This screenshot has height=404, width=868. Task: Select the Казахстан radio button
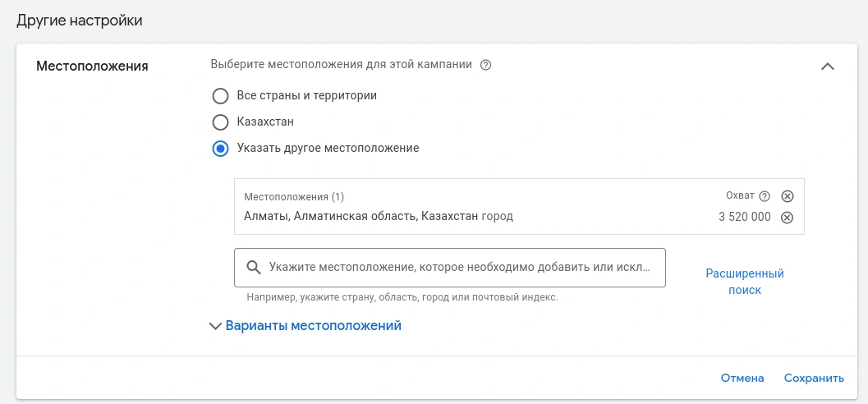(x=220, y=122)
